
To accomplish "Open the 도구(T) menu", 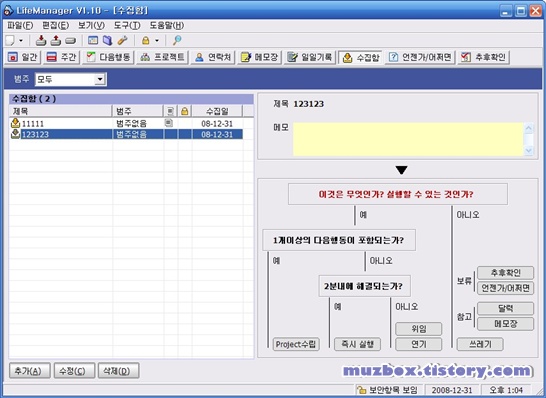I will click(127, 25).
